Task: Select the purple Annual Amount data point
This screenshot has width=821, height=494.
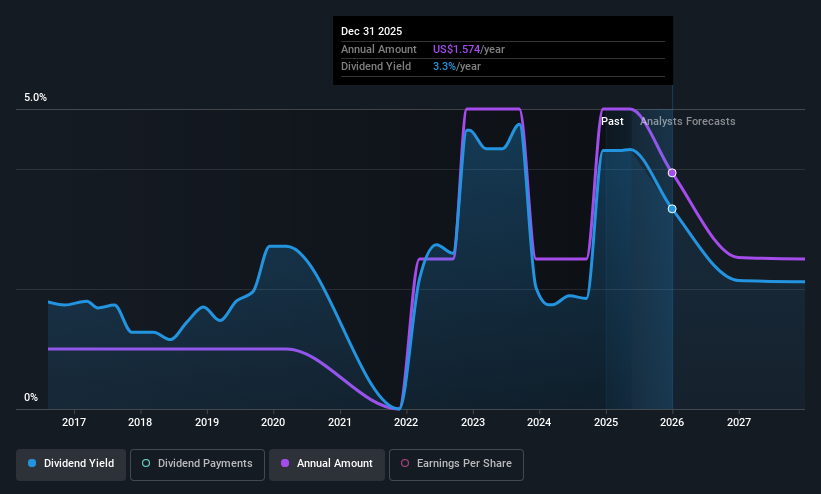Action: tap(672, 173)
